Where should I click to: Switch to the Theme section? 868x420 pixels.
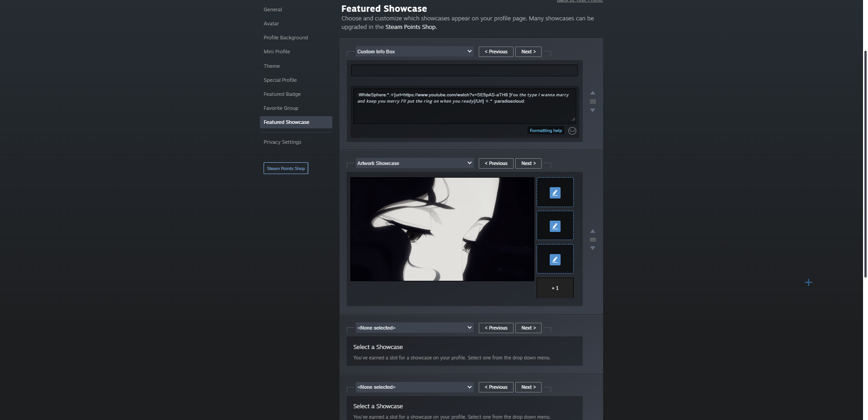point(272,66)
